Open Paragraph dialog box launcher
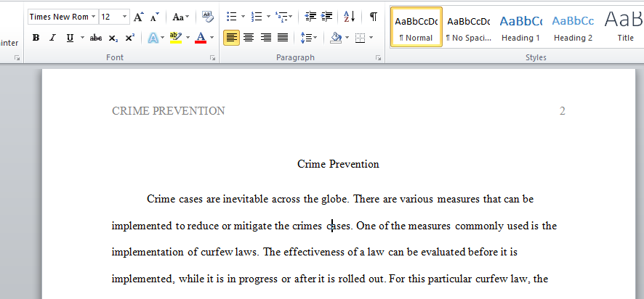 point(378,58)
